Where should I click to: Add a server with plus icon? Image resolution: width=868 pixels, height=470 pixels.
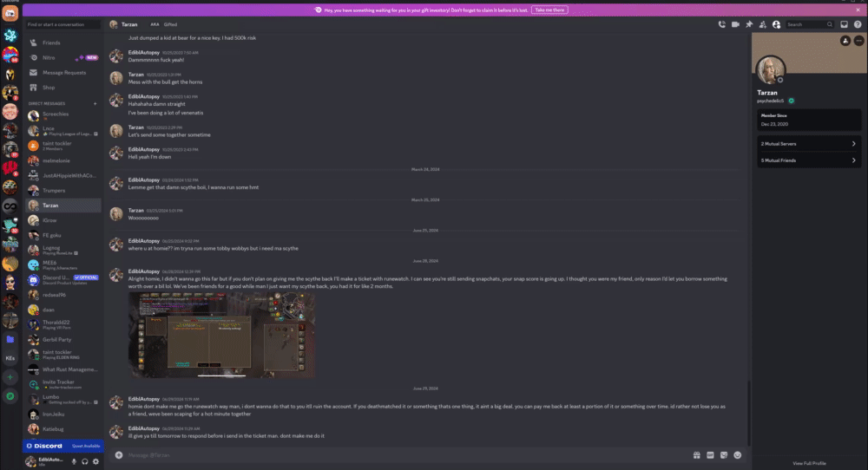coord(10,377)
